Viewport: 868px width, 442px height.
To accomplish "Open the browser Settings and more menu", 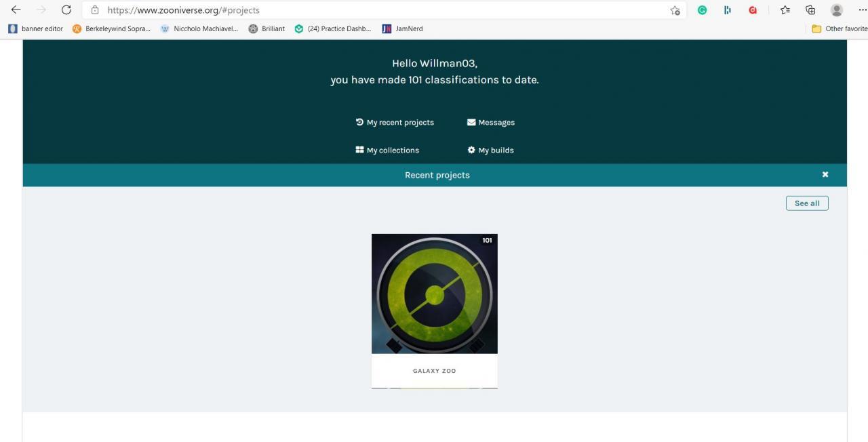I will (x=862, y=10).
